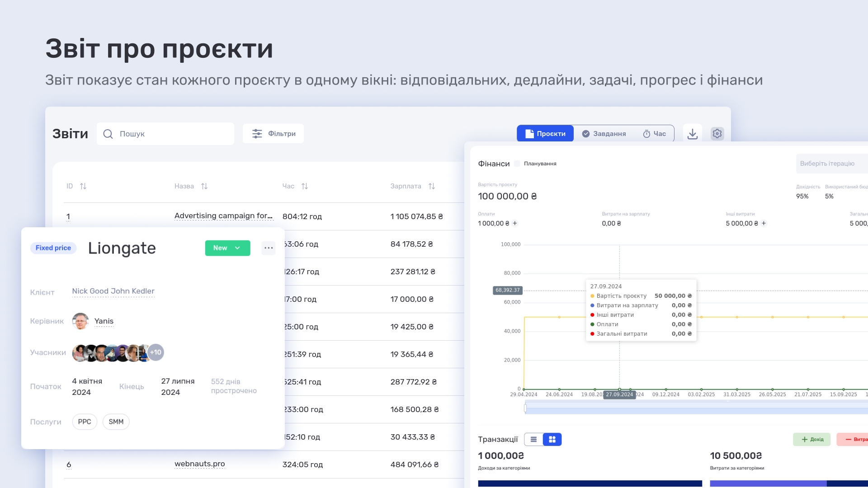Select grid view toggle for Транзакції
Screen dimensions: 868x488
pyautogui.click(x=552, y=439)
